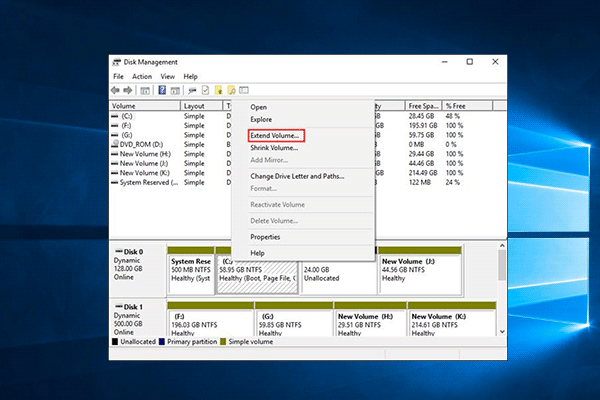This screenshot has width=600, height=400.
Task: Open the blue question-mark Help toolbar icon
Action: 162,90
